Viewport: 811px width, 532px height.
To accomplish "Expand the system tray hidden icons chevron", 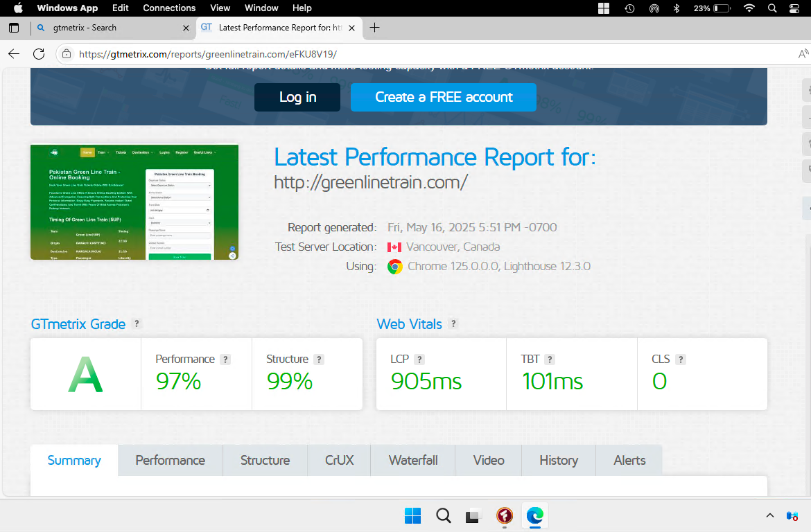I will click(769, 515).
